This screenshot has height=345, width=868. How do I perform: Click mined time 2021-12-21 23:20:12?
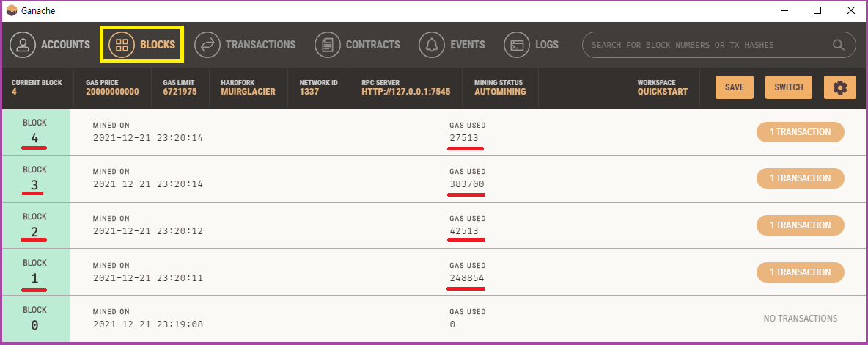[x=148, y=231]
